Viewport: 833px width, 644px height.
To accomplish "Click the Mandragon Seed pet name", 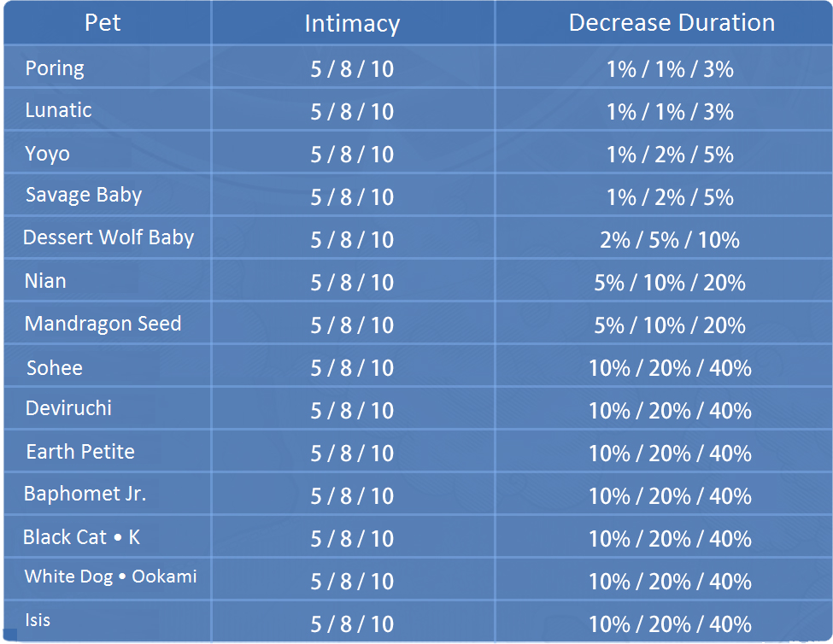I will click(103, 324).
